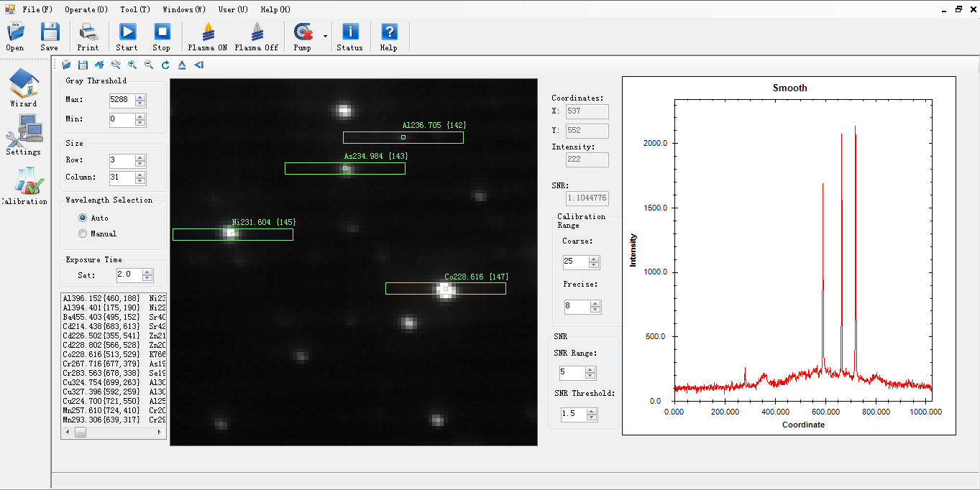Click the blue underlined triangle icon
Viewport: 980px width, 490px height.
[x=182, y=65]
